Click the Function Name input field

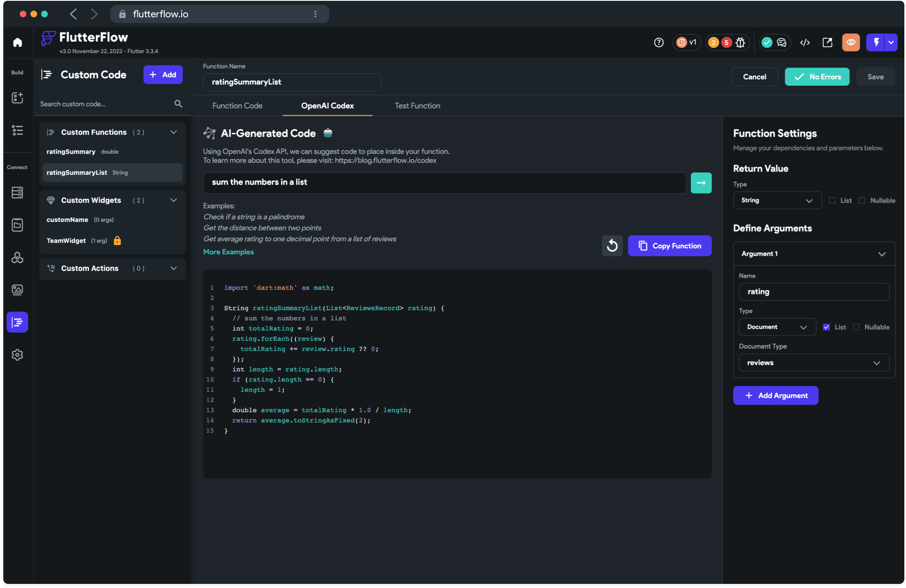click(292, 82)
